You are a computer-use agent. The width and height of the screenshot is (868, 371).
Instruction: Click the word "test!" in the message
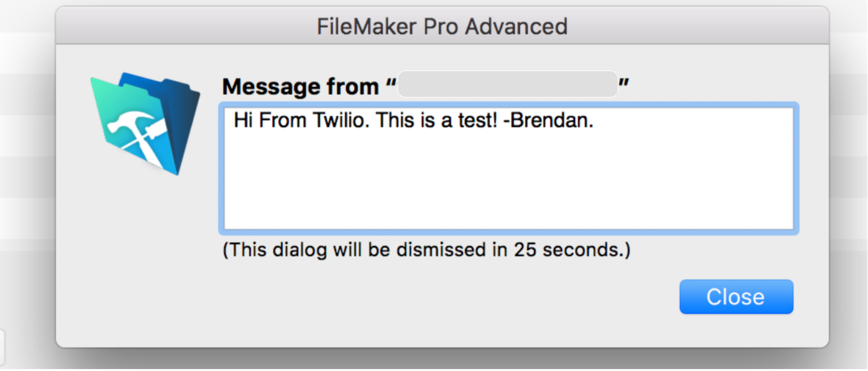pos(478,120)
